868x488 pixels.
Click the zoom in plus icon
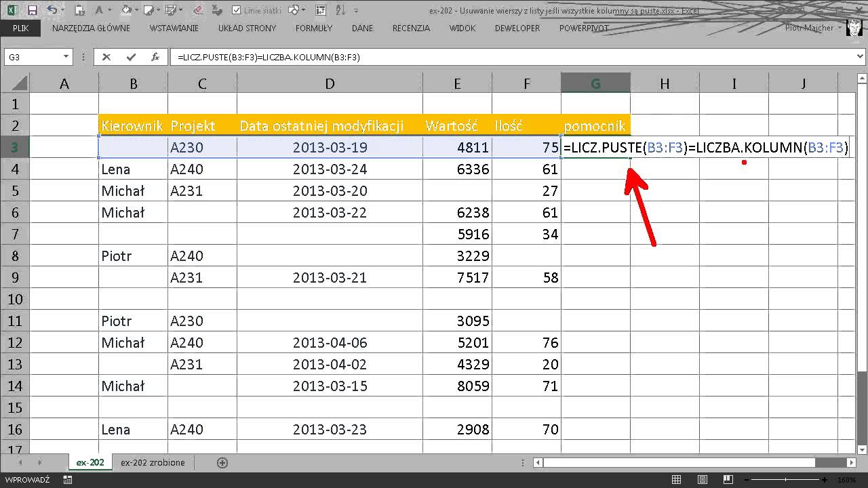pyautogui.click(x=824, y=480)
